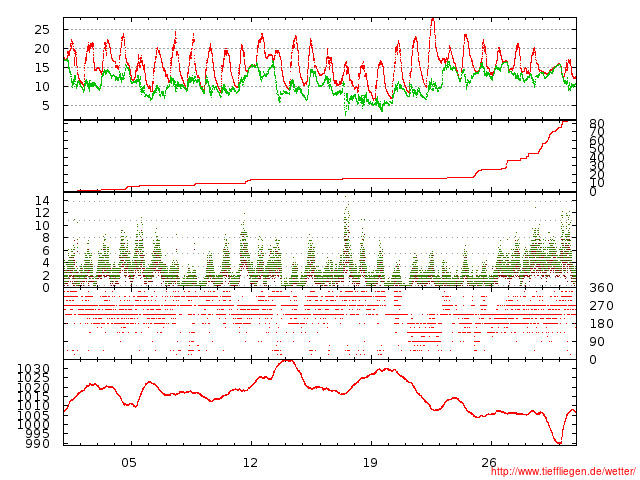The height and width of the screenshot is (480, 640).
Task: Click the "12" label on the wind speed axis
Action: [42, 213]
